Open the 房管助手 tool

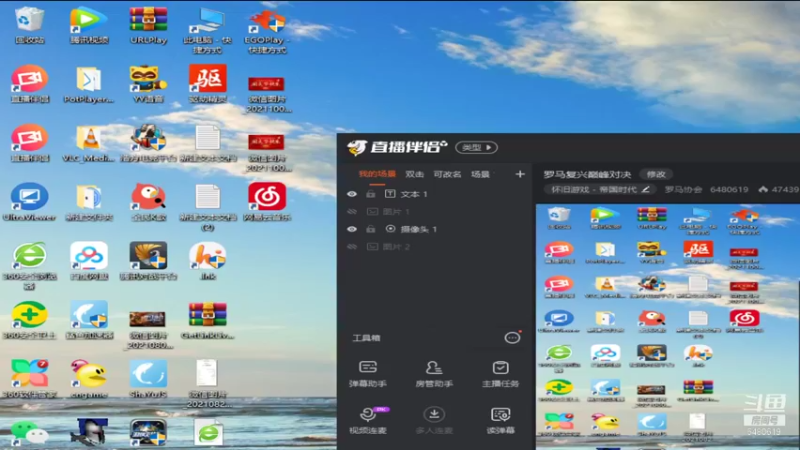[434, 373]
